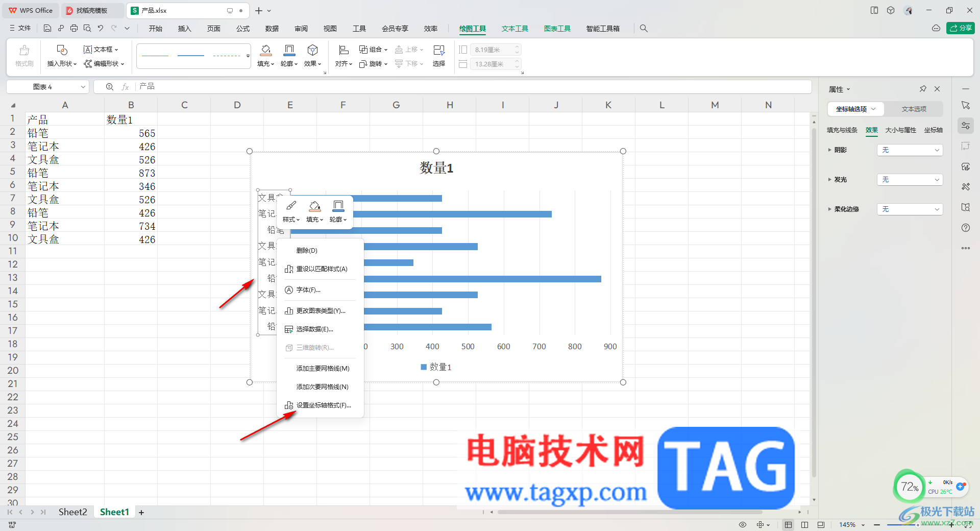This screenshot has height=531, width=980.
Task: Click the Format Painter (格式刷) icon
Action: coord(24,50)
